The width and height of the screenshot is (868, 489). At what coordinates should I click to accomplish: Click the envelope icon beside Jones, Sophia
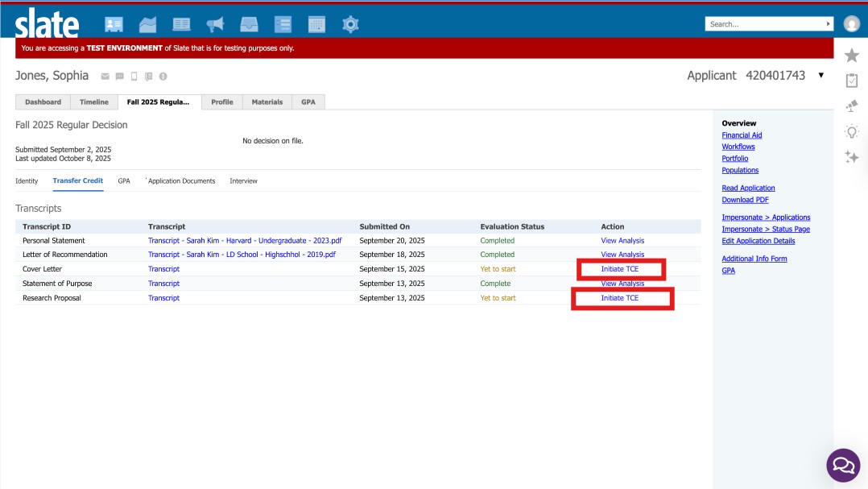click(x=105, y=77)
